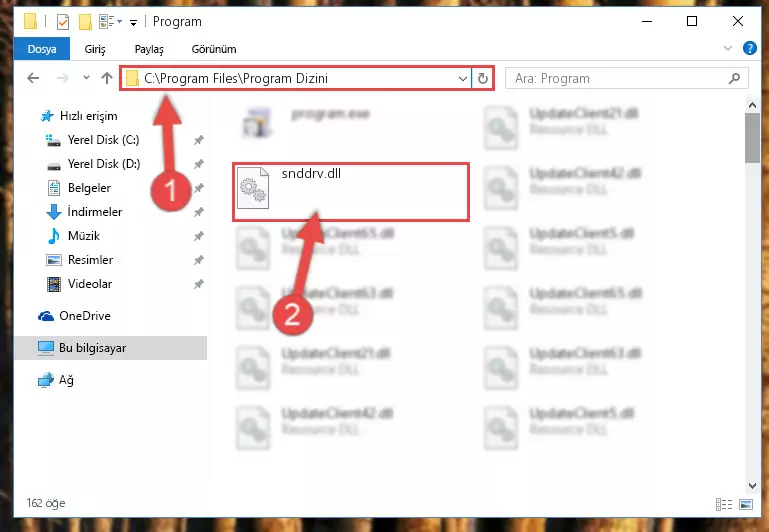This screenshot has width=769, height=532.
Task: Toggle pin on İndirmeler entry
Action: [x=198, y=212]
